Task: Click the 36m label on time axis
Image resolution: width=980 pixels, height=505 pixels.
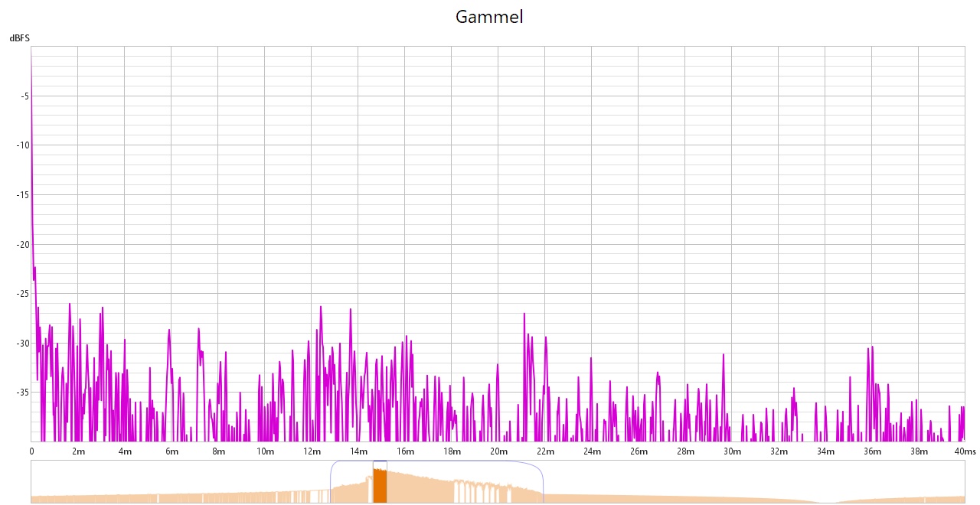Action: (x=872, y=451)
